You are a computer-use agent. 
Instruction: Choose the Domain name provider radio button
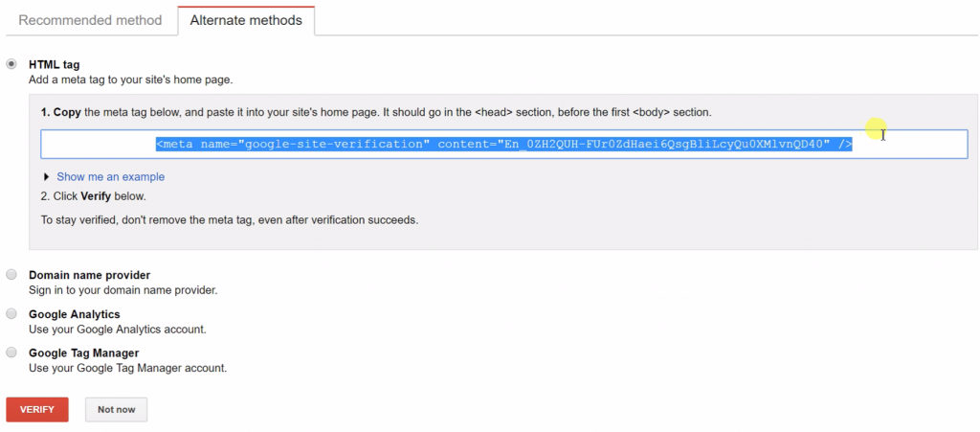11,275
